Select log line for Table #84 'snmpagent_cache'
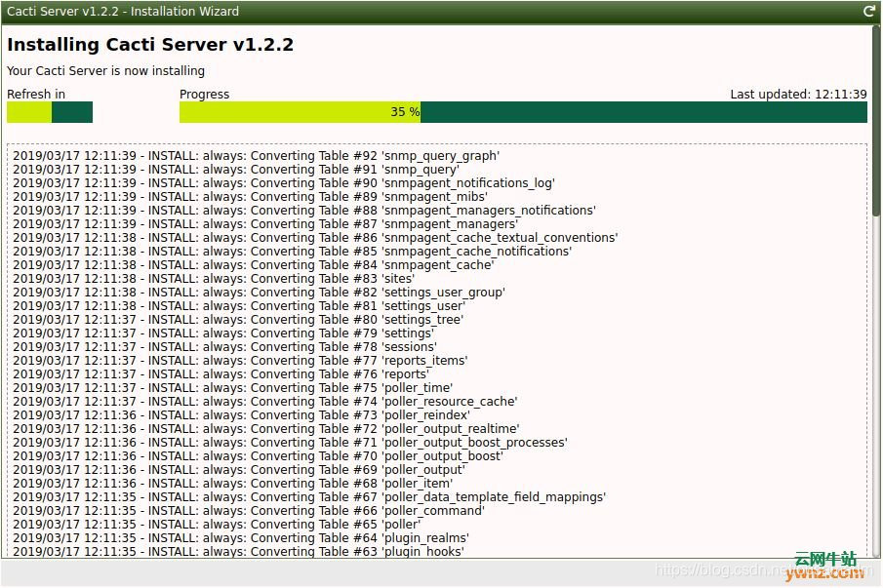 click(254, 264)
